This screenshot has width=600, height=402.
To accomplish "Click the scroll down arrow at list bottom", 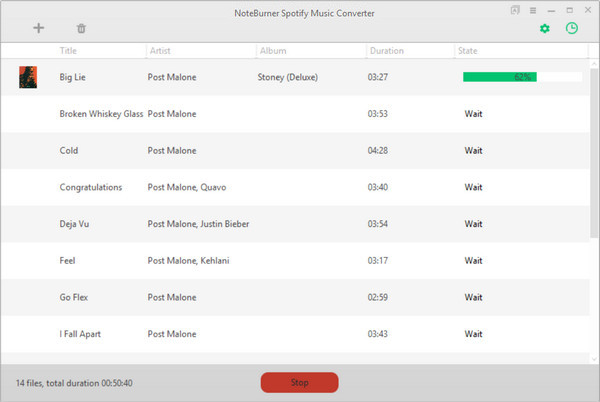I will coord(594,359).
